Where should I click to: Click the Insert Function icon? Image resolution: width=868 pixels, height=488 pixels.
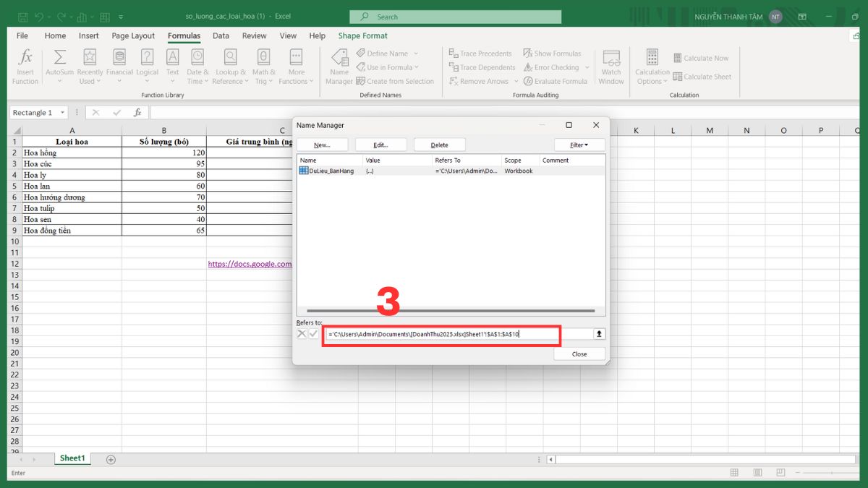click(x=25, y=58)
